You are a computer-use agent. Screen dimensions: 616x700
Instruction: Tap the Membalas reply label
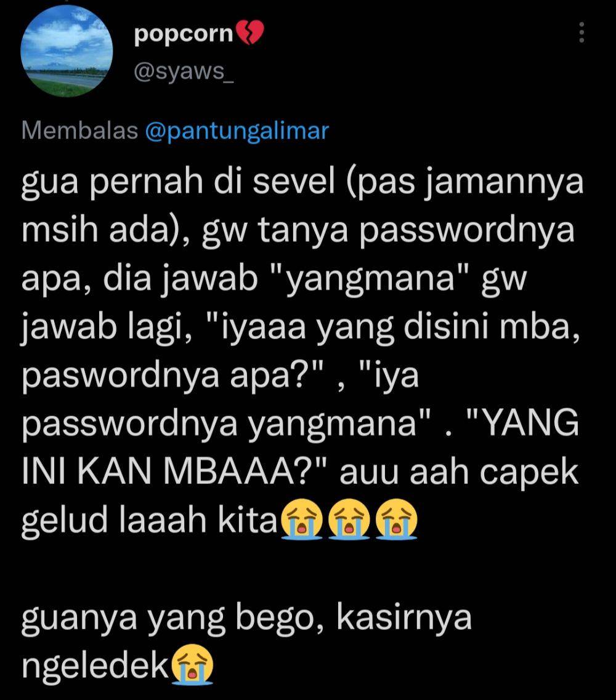pyautogui.click(x=80, y=131)
